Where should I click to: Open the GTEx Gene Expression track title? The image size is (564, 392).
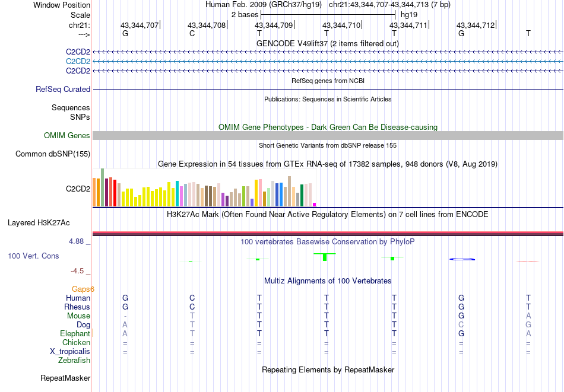(x=328, y=164)
